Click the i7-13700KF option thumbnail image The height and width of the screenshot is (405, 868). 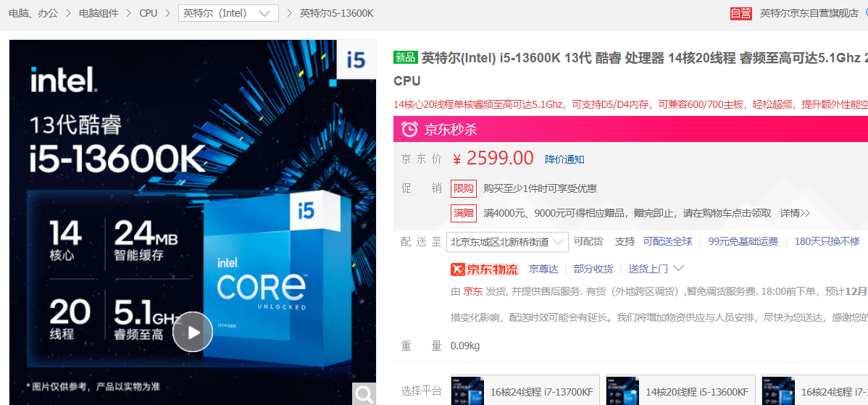[x=468, y=391]
